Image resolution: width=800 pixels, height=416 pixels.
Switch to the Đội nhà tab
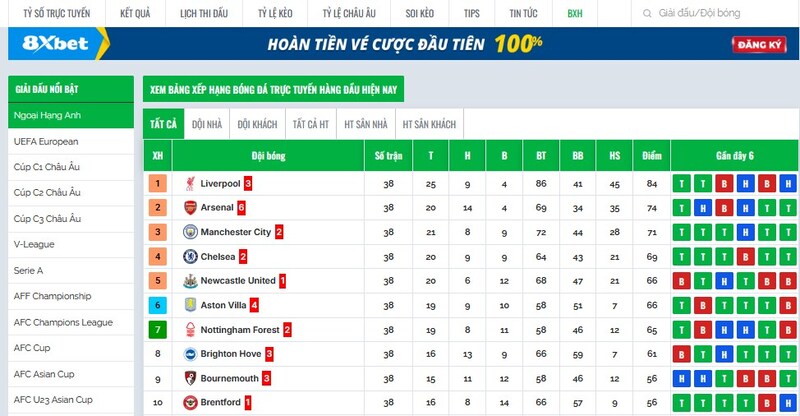(x=207, y=124)
